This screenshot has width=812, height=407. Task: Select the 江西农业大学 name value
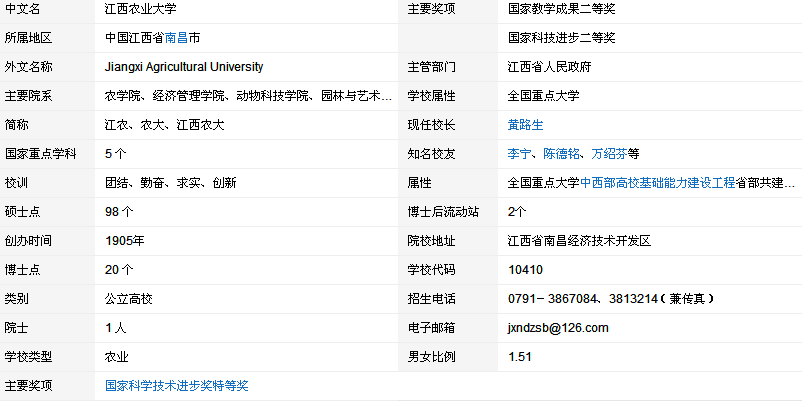(x=140, y=9)
